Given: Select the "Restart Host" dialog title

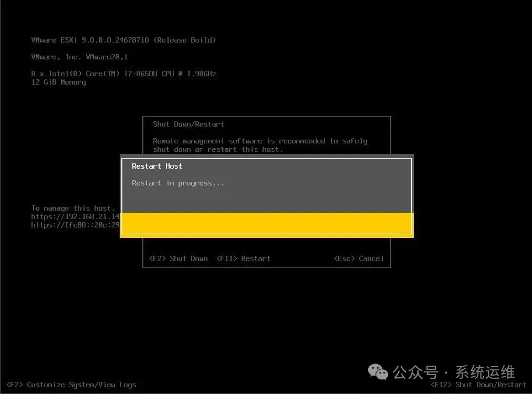Looking at the screenshot, I should pyautogui.click(x=157, y=166).
